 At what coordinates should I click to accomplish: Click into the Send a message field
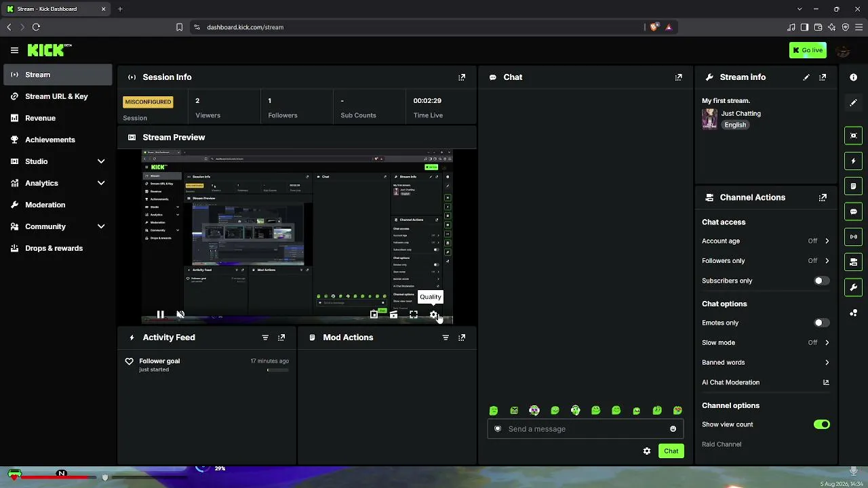coord(584,429)
